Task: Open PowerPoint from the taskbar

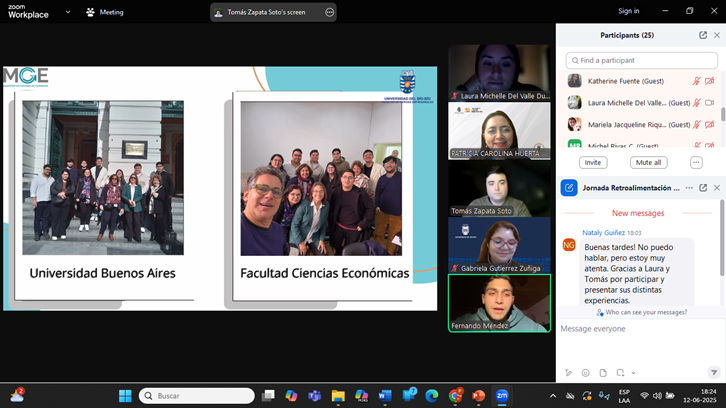Action: coord(478,396)
